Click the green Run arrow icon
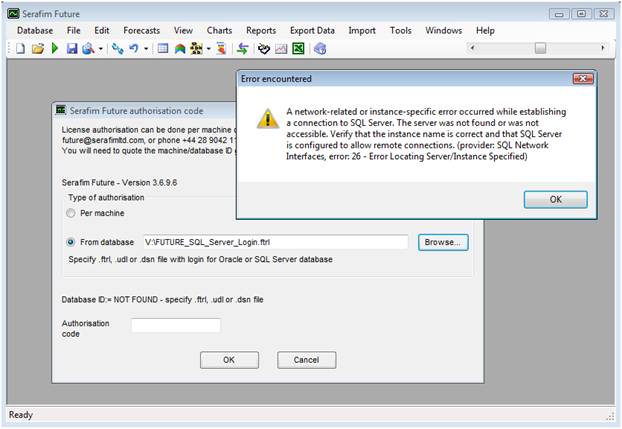The image size is (622, 429). pos(55,49)
